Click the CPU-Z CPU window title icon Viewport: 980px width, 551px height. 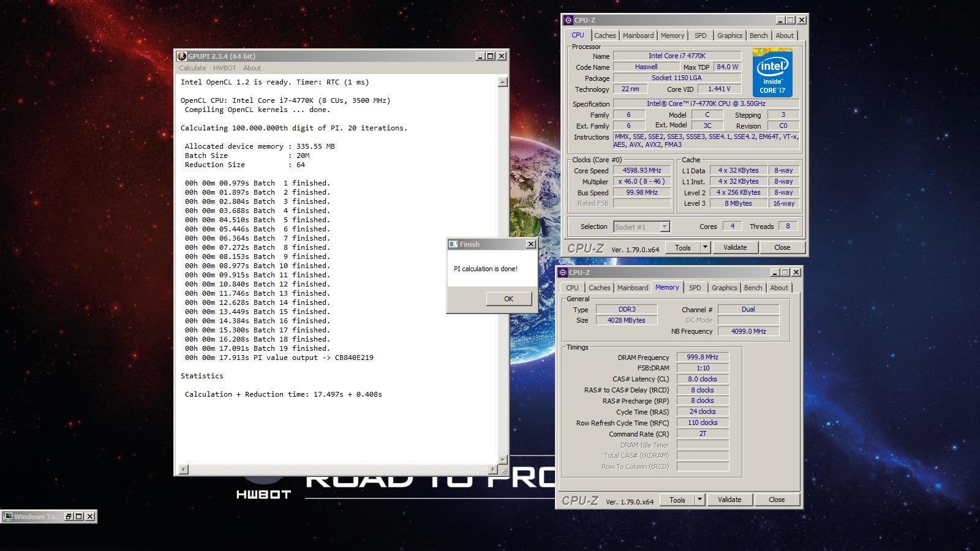pos(568,20)
